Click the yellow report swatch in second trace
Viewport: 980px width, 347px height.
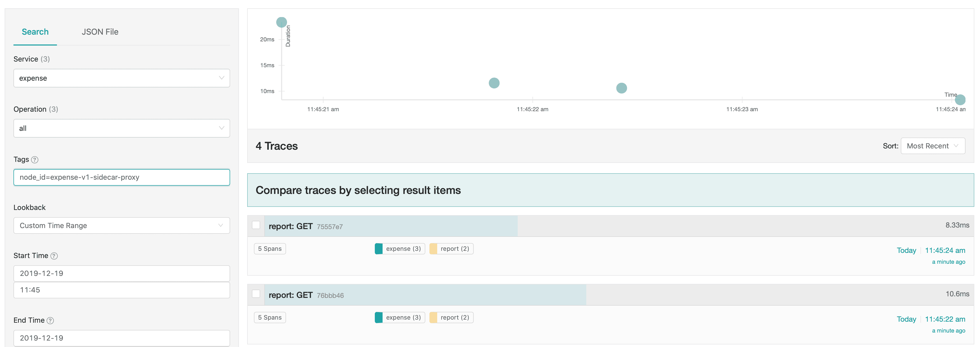click(433, 317)
